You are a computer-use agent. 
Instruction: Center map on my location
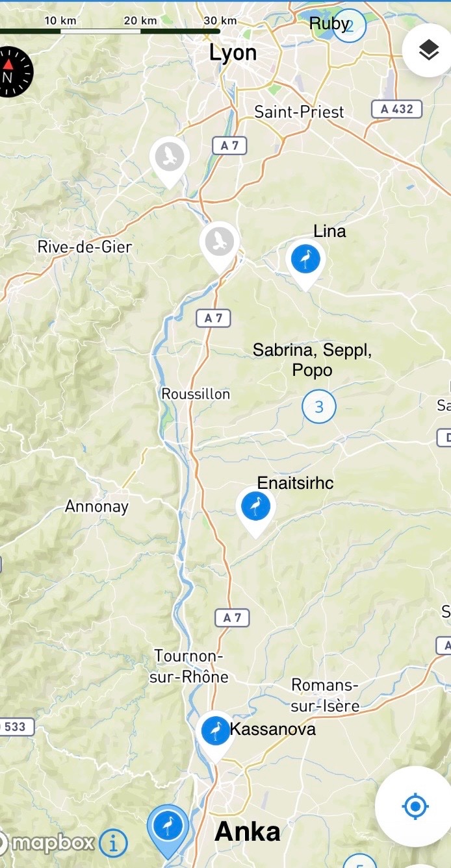click(414, 806)
